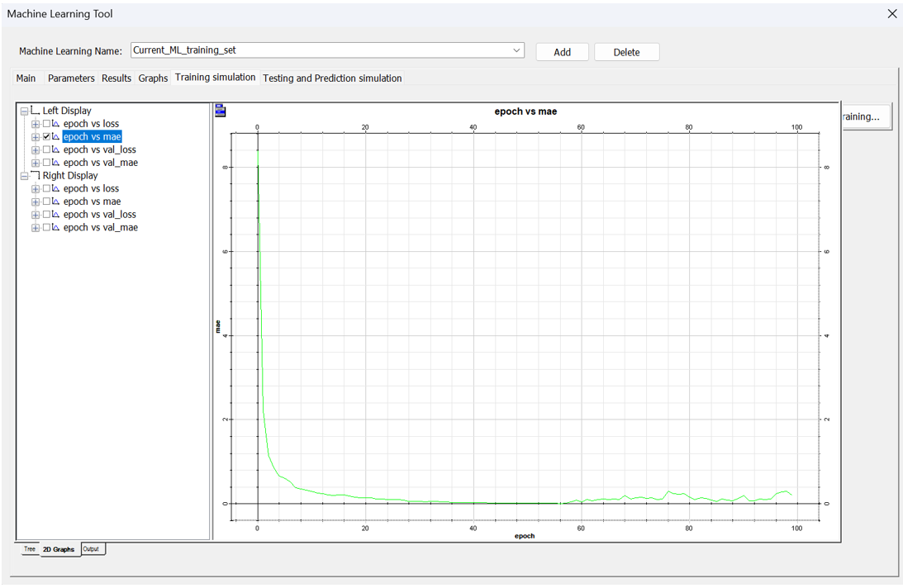Click curve icon beside Left Display epoch vs val_loss
Image resolution: width=903 pixels, height=588 pixels.
point(56,149)
